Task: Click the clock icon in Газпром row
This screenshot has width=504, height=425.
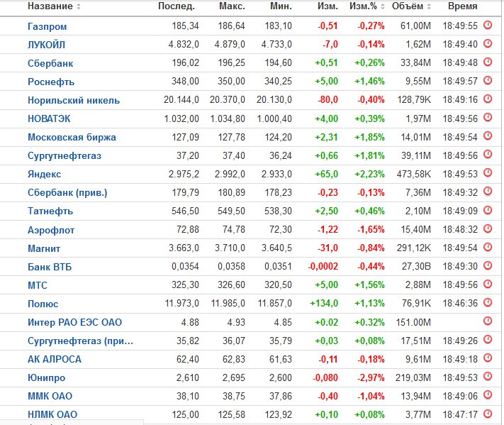Action: (x=488, y=25)
